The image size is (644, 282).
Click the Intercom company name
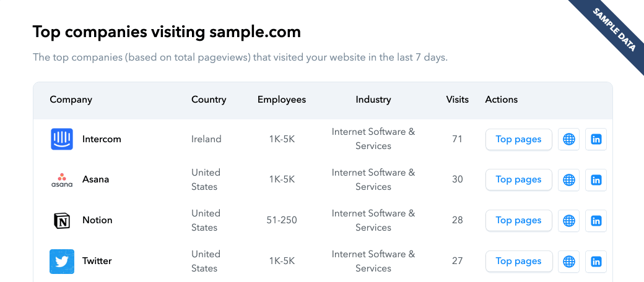tap(102, 139)
